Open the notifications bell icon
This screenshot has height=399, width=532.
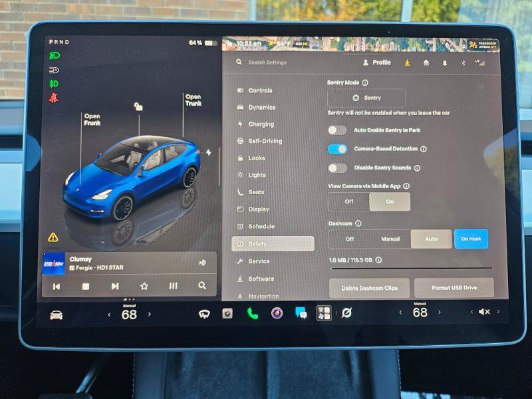444,63
